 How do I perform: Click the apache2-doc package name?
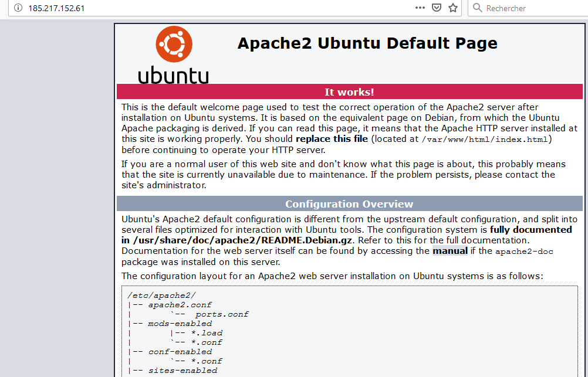(x=524, y=252)
